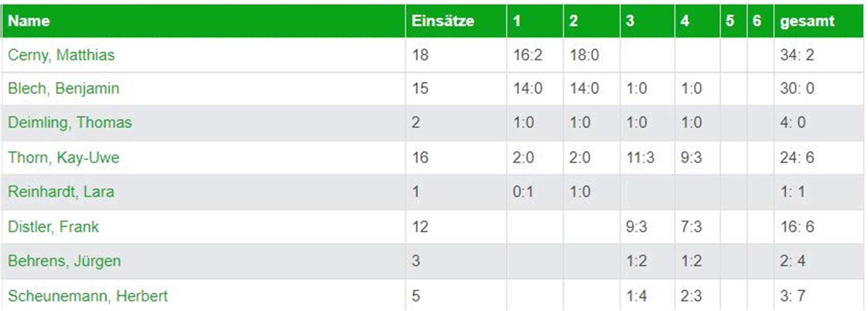Image resolution: width=868 pixels, height=311 pixels.
Task: Select Thorn's 11:3 result cell
Action: coord(647,157)
